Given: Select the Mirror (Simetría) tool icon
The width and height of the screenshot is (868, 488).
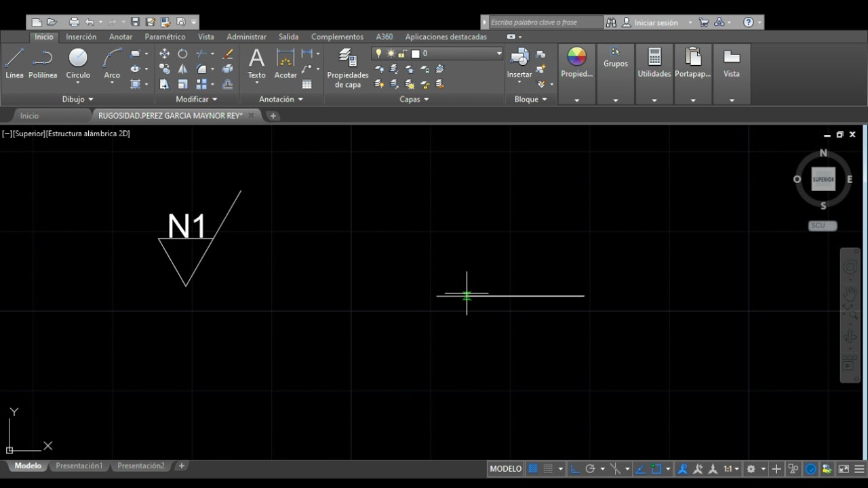Looking at the screenshot, I should 182,68.
